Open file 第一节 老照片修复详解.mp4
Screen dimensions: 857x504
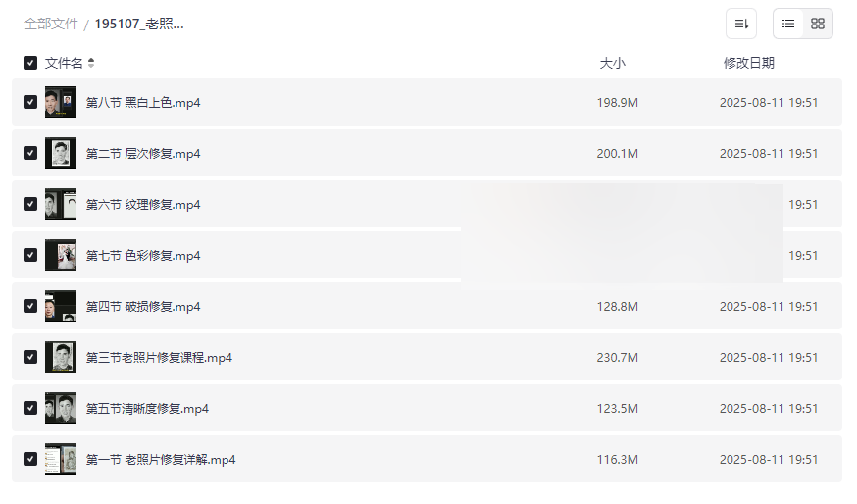161,459
